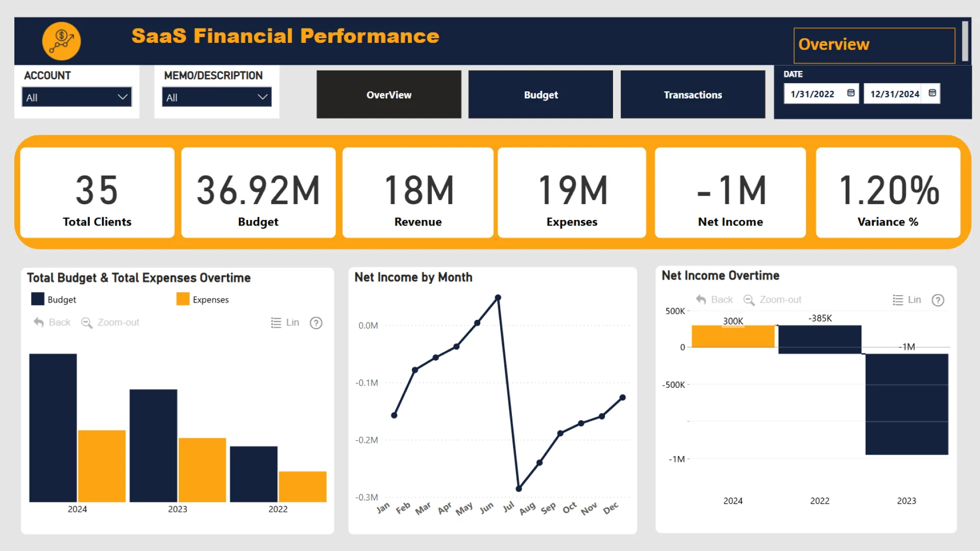
Task: Click Zoom-out magnifier in Budget & Expenses chart
Action: tap(87, 323)
